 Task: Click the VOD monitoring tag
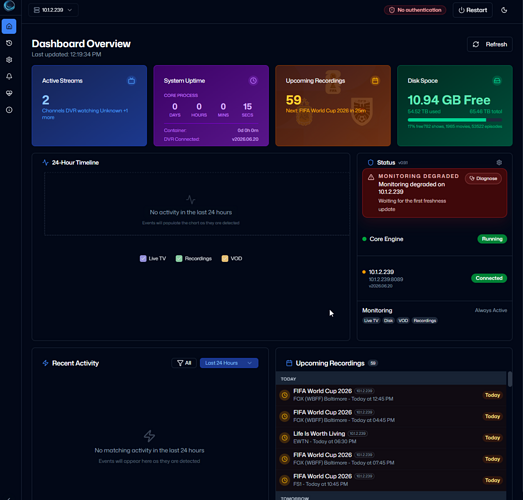coord(403,321)
